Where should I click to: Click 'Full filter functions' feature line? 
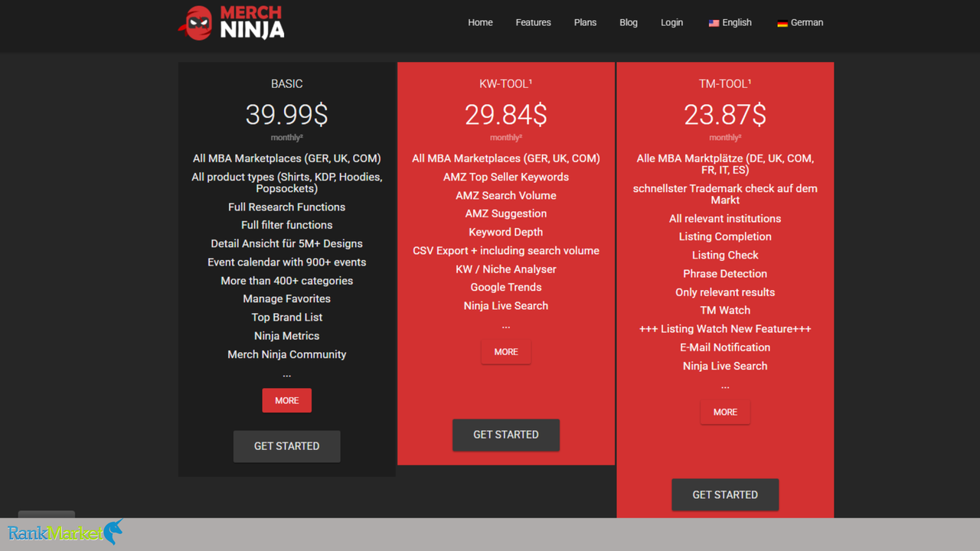286,225
